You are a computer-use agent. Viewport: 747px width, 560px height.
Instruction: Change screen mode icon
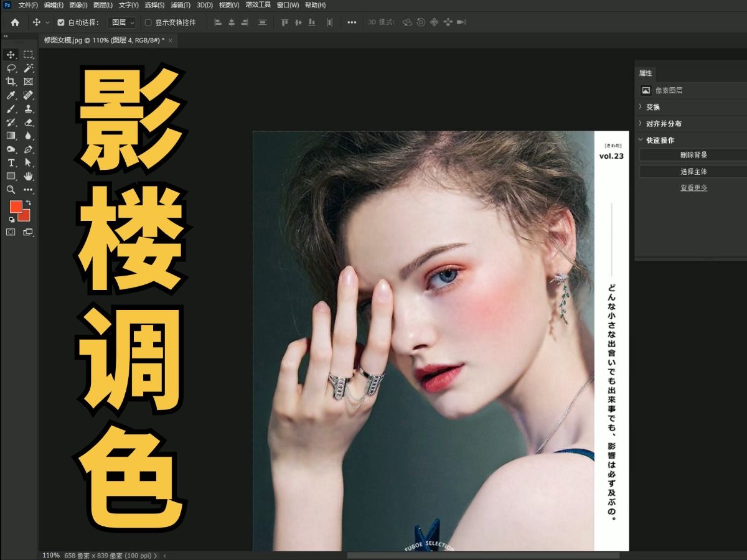[28, 232]
